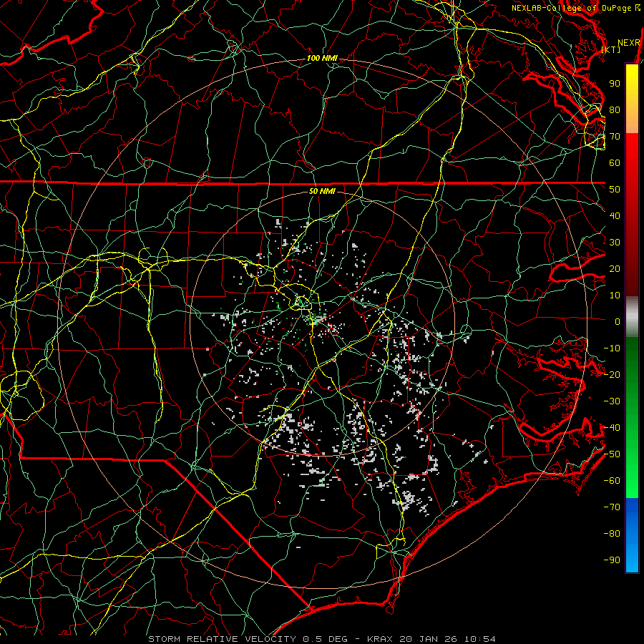Click the -30 value on the velocity scale
This screenshot has height=644, width=644.
(612, 401)
